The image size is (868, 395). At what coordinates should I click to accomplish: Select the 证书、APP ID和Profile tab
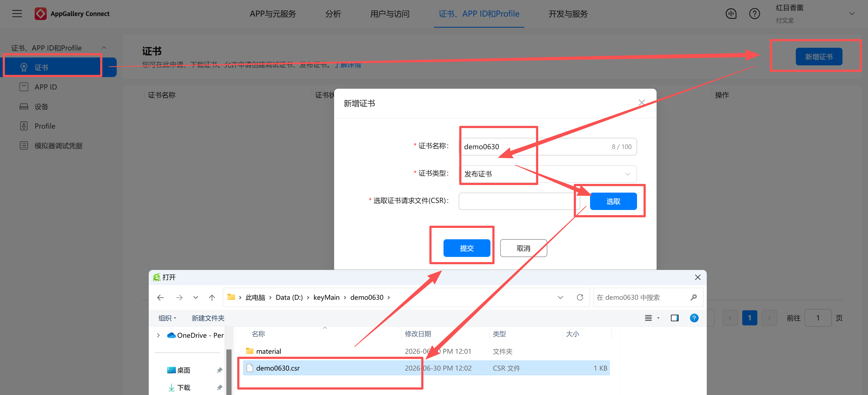pyautogui.click(x=479, y=14)
